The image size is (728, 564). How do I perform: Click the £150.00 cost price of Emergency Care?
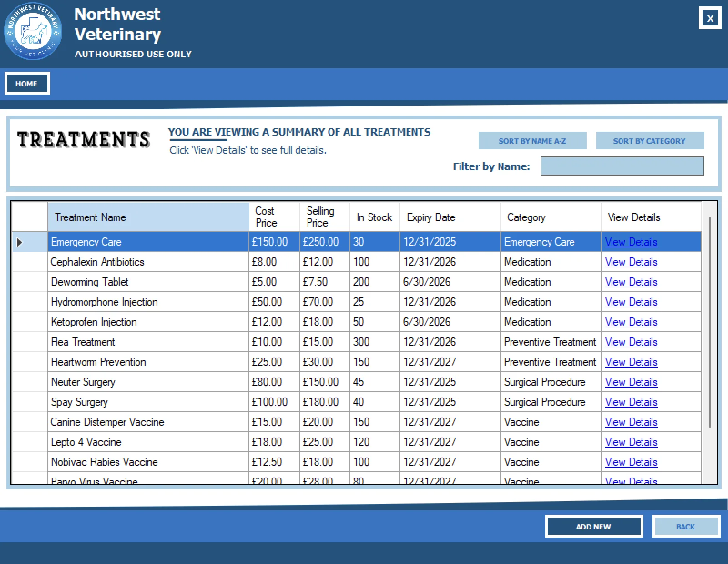[x=274, y=242]
